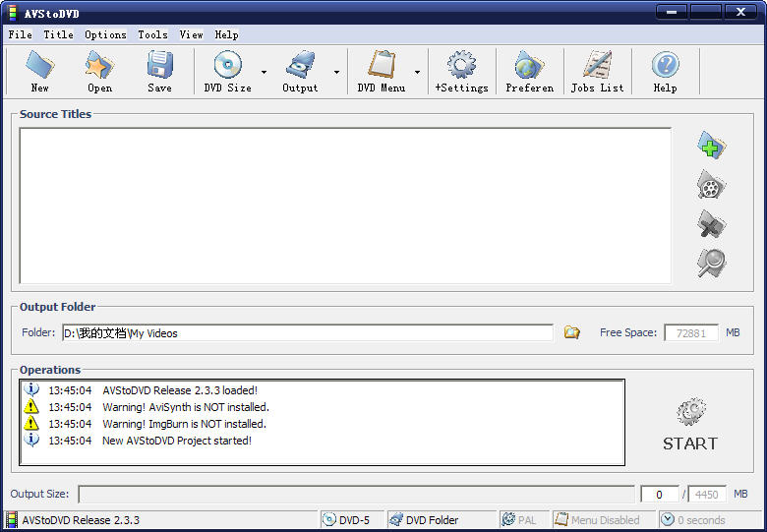This screenshot has width=767, height=532.
Task: Open the View menu
Action: pyautogui.click(x=191, y=34)
